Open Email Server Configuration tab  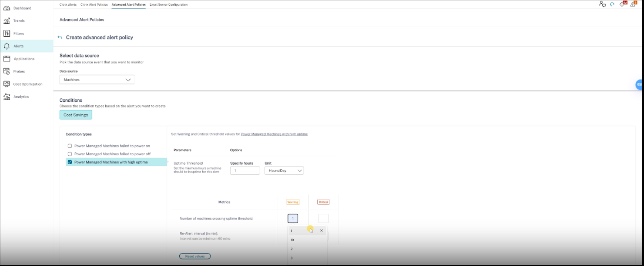(x=169, y=5)
